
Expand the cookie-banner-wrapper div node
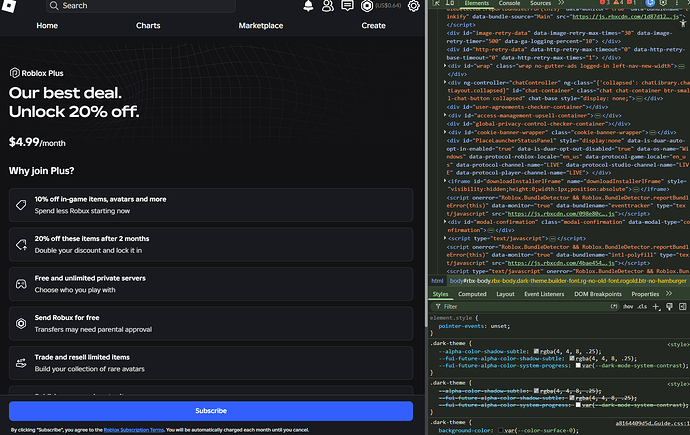(x=445, y=132)
